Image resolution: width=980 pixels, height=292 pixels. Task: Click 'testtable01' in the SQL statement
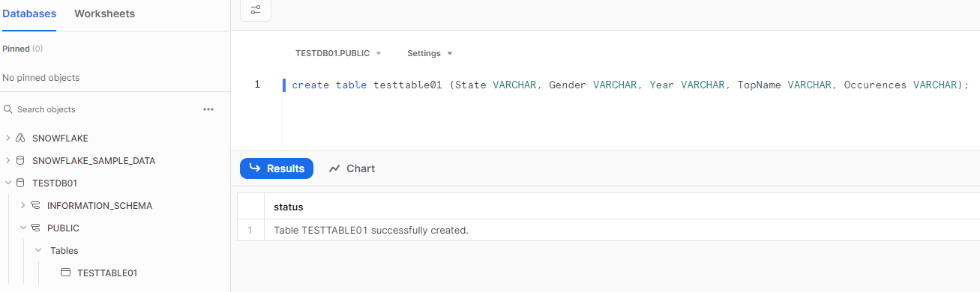408,85
